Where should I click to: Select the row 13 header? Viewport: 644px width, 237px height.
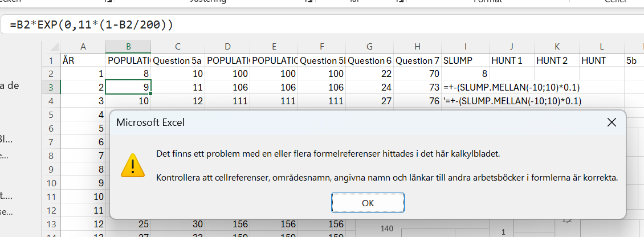pos(50,223)
